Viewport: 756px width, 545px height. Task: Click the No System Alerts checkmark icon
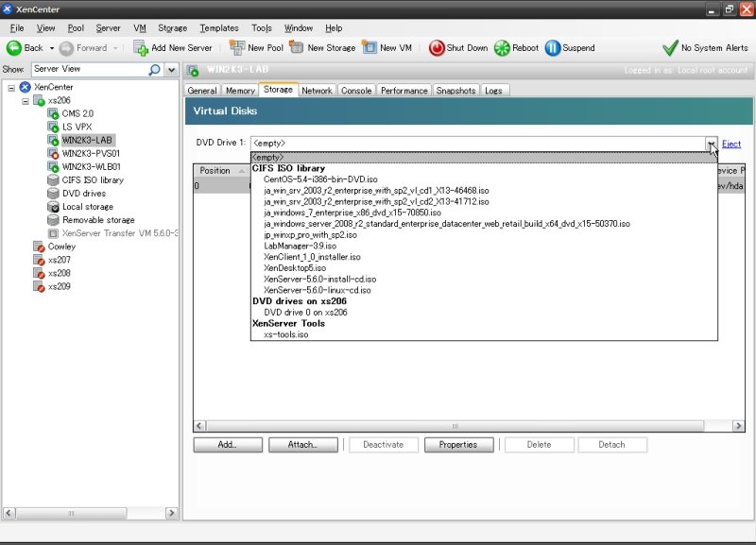coord(670,48)
